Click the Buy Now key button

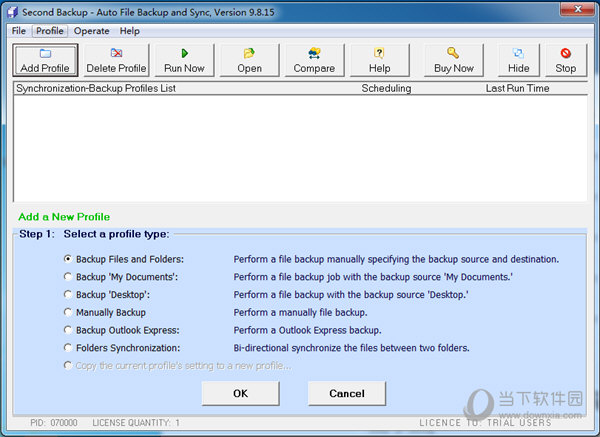[x=454, y=60]
